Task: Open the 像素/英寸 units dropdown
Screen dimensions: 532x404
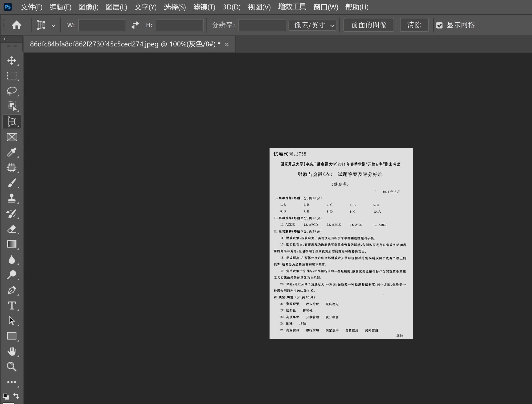Action: (312, 25)
